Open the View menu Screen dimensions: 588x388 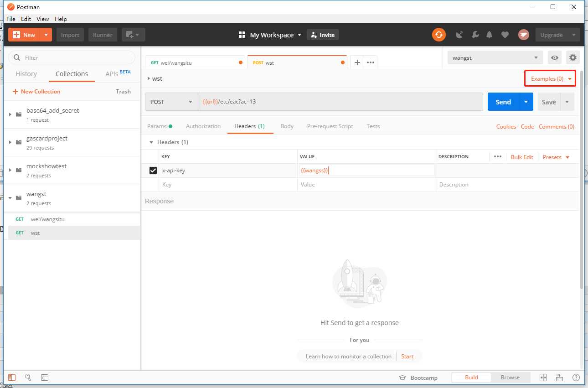[x=42, y=19]
